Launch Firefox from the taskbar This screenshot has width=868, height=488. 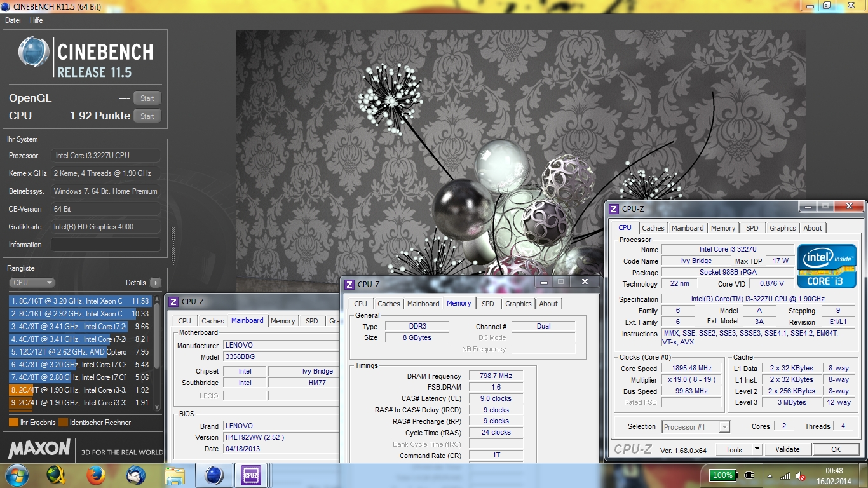pos(96,475)
